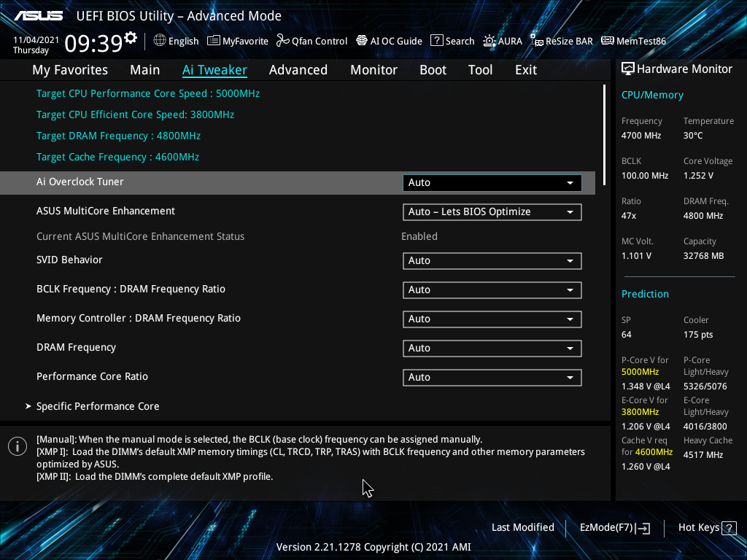Click the 11/04/2021 date display
747x560 pixels.
(36, 40)
